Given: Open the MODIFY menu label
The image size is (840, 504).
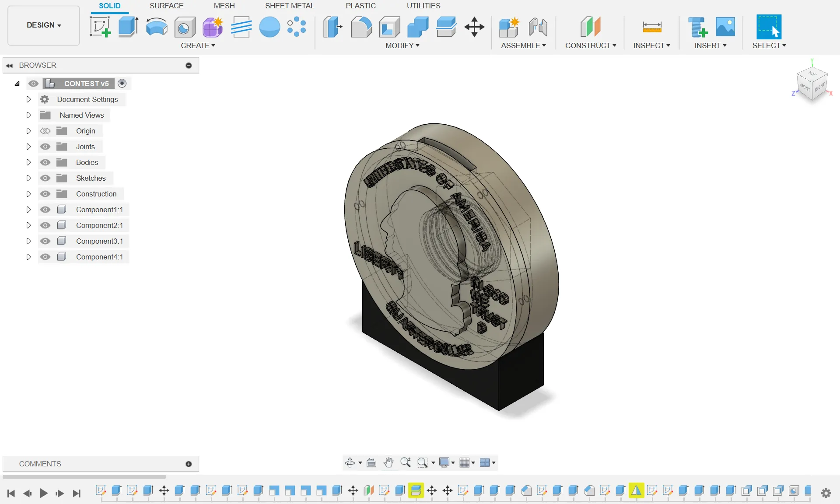Looking at the screenshot, I should click(402, 45).
